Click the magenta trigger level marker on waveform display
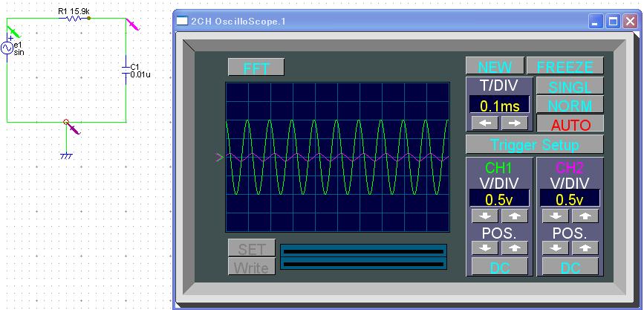Image resolution: width=644 pixels, height=310 pixels. (219, 157)
